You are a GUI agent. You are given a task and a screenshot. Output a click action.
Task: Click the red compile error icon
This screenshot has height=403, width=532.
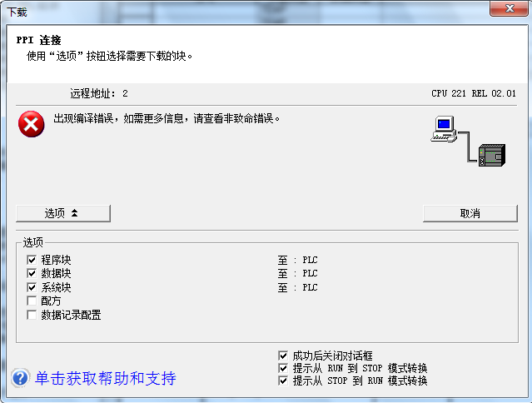point(32,125)
